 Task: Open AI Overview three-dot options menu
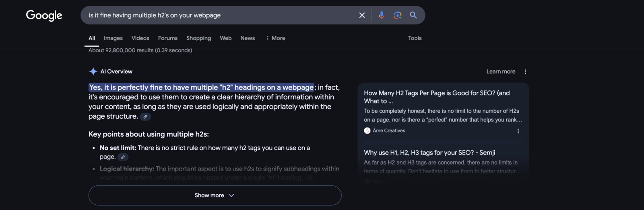(x=525, y=72)
